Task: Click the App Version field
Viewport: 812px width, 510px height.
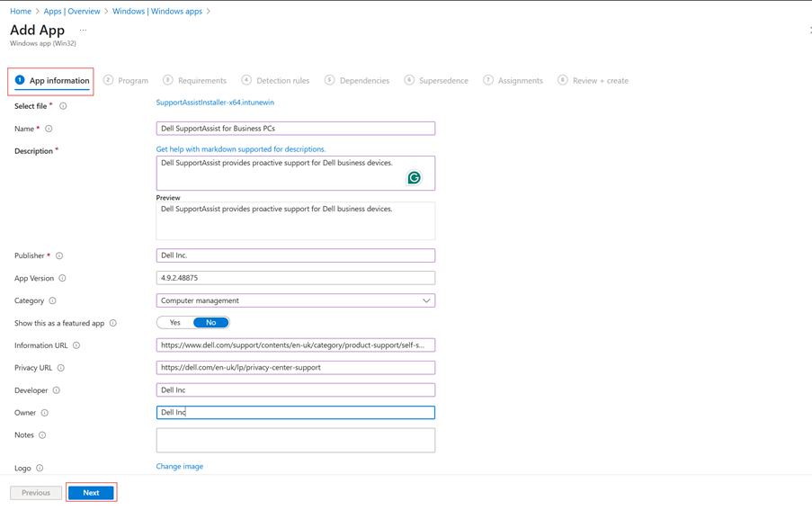Action: click(296, 278)
